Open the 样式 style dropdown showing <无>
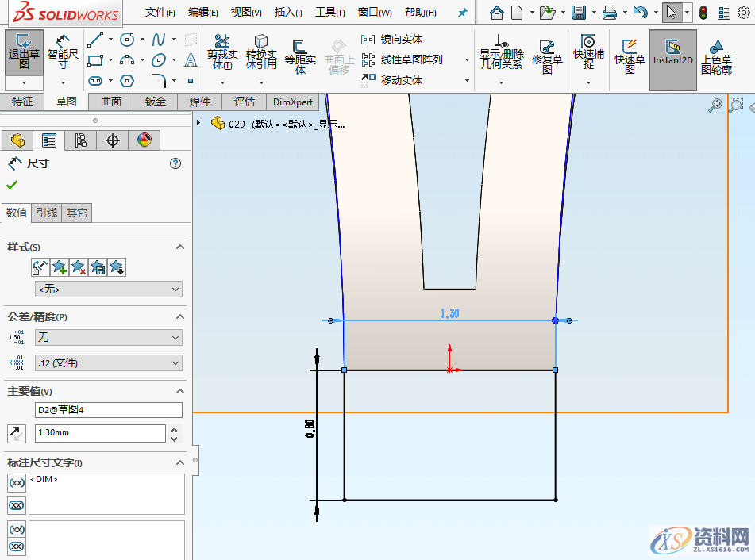755x560 pixels. (109, 289)
